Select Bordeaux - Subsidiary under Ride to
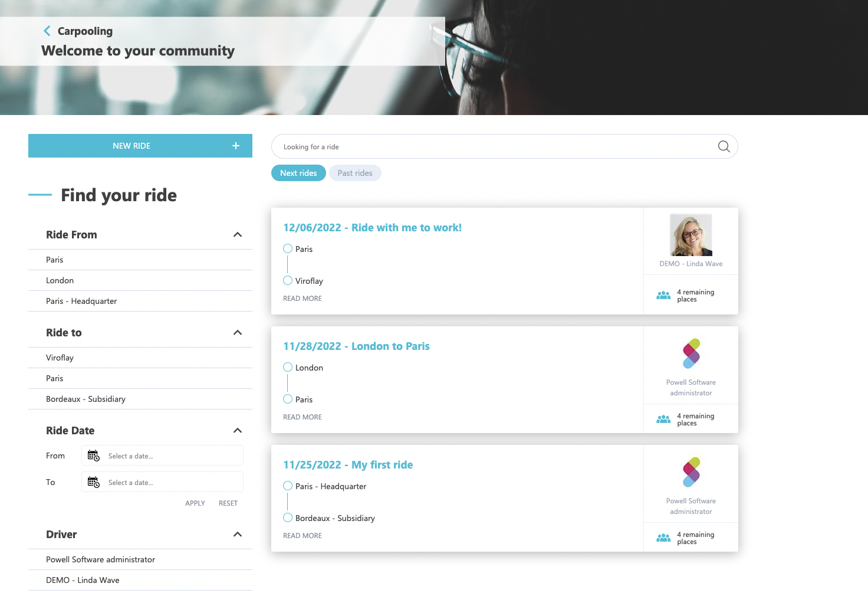 (x=86, y=398)
